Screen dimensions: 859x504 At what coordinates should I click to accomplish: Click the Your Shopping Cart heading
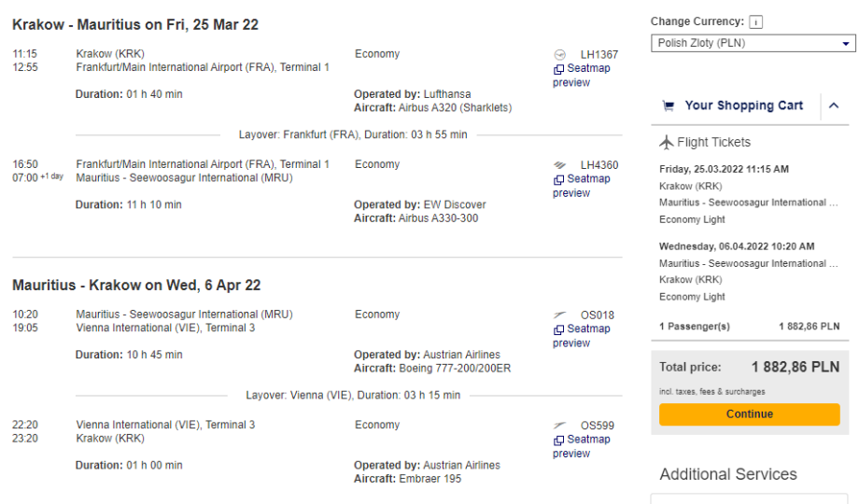743,106
